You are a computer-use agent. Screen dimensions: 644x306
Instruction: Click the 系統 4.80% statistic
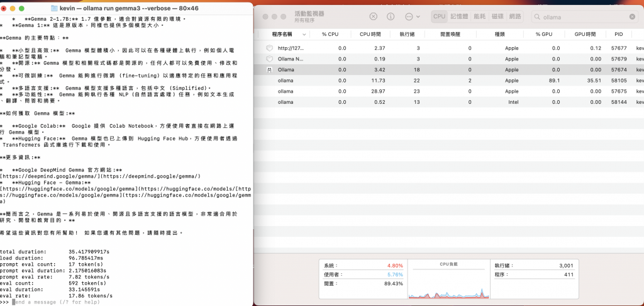(363, 266)
